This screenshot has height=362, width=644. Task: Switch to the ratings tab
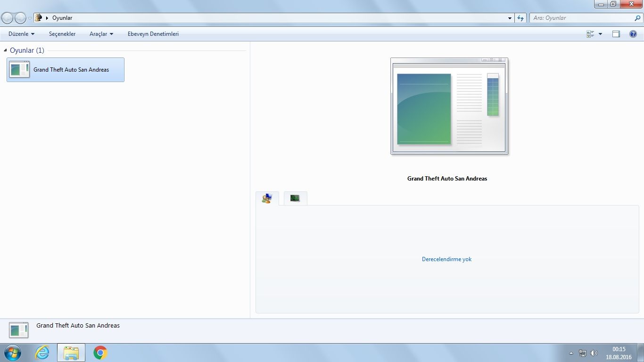[267, 198]
